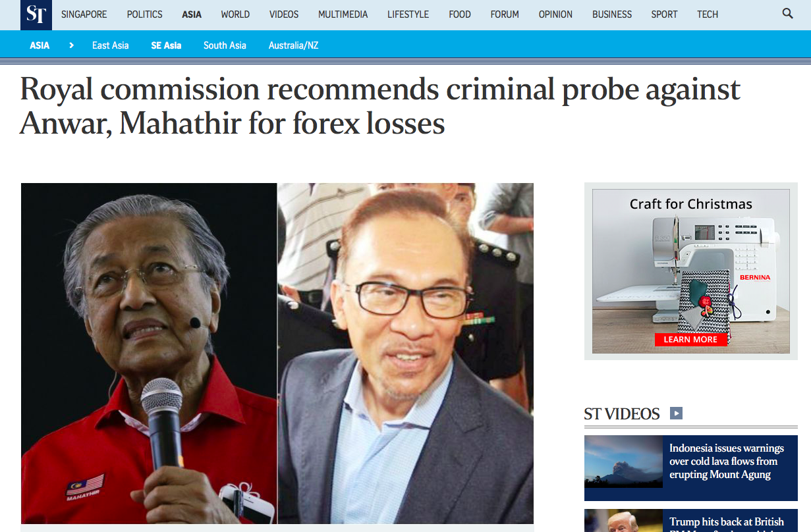Open Indonesia cold lava flows video link
Screen dimensions: 811x532
727,462
